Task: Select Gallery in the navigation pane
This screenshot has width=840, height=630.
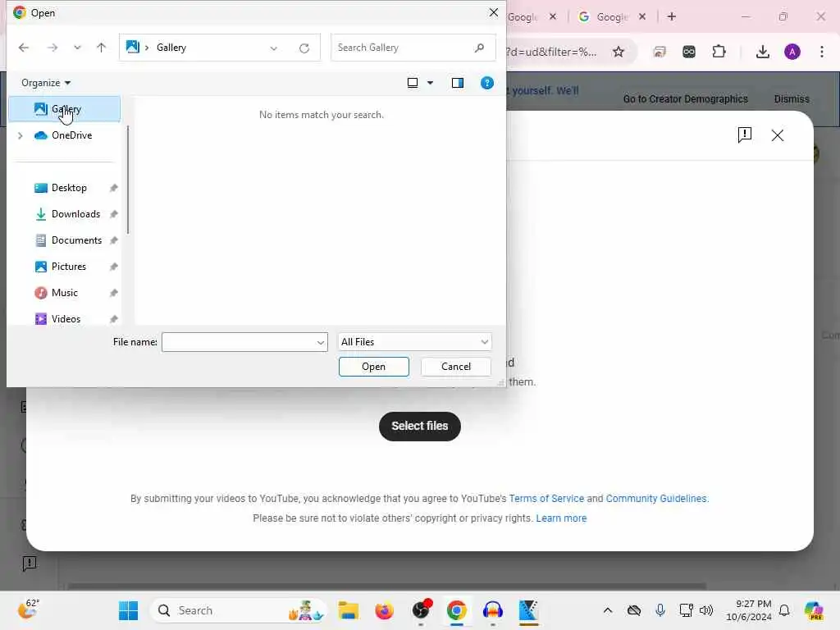Action: (65, 109)
